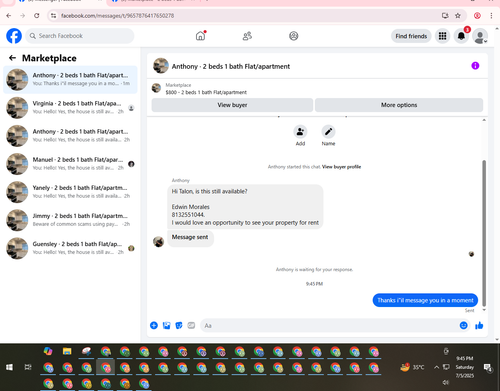The image size is (500, 391).
Task: Open Jimmy's 2 beds 1 bath conversation
Action: (70, 220)
